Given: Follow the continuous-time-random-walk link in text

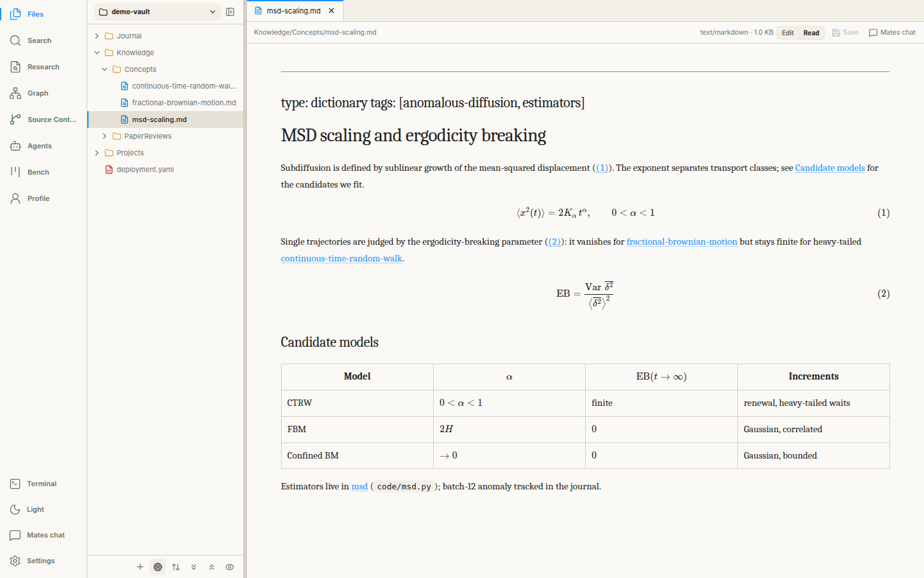Looking at the screenshot, I should coord(341,258).
